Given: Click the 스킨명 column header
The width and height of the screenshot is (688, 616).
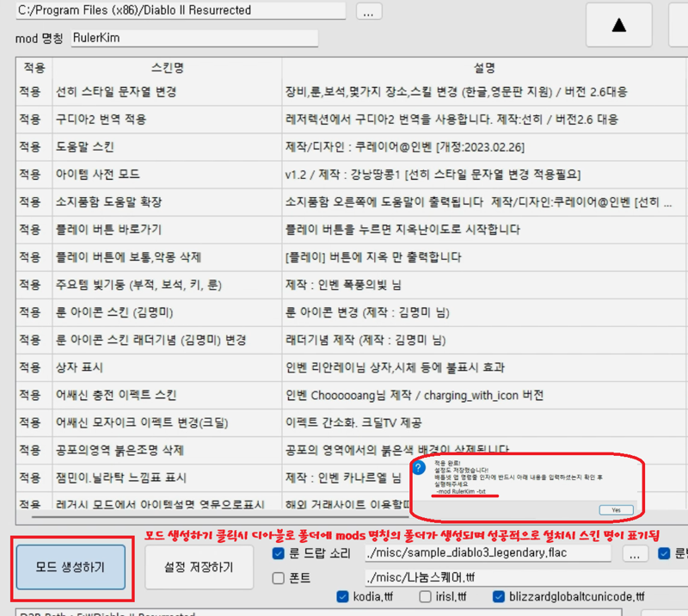Looking at the screenshot, I should (167, 68).
